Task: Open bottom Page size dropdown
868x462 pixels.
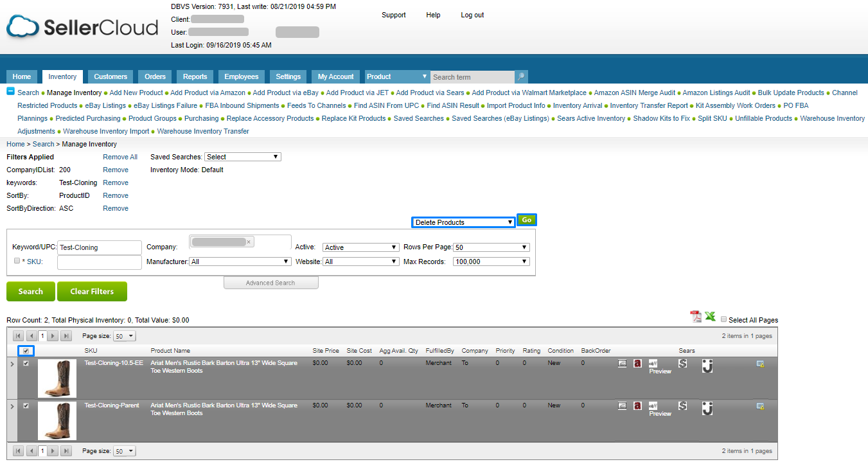Action: (125, 451)
